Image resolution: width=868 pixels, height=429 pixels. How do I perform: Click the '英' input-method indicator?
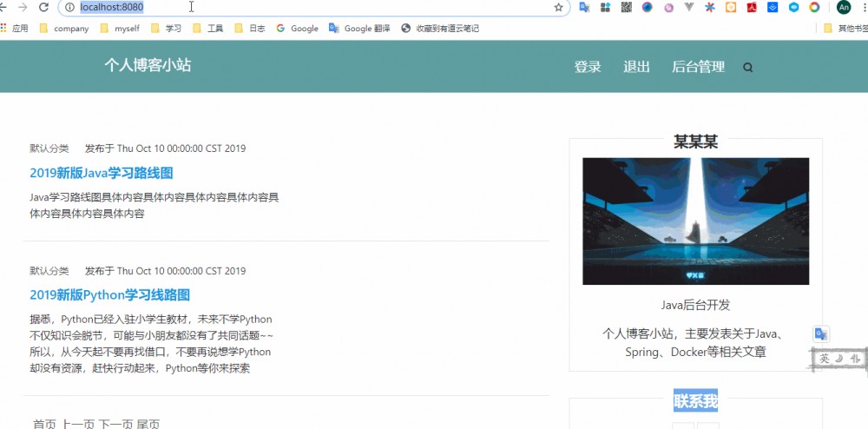(825, 359)
